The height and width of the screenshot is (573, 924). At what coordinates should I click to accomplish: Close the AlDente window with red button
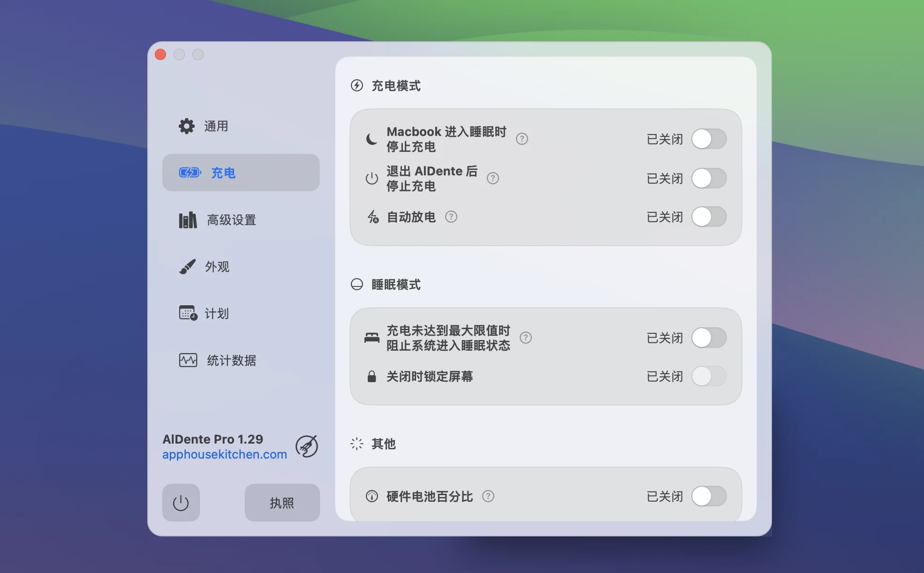160,54
